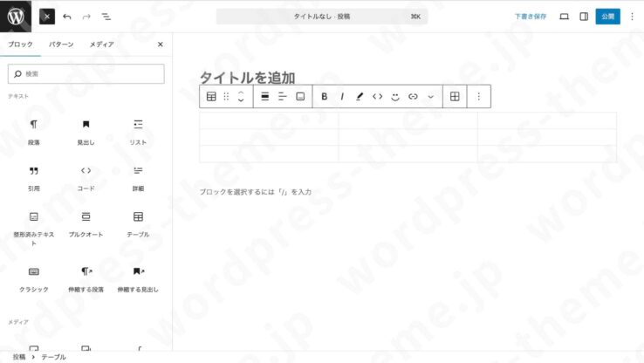Insert a 引用 quote block

(x=34, y=179)
